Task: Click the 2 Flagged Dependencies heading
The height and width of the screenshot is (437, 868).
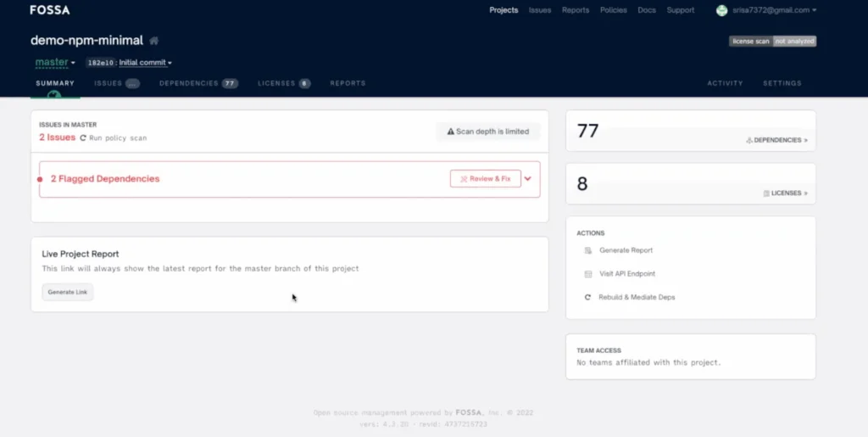Action: tap(105, 179)
